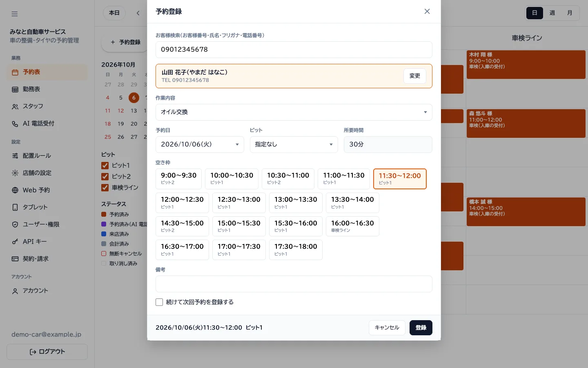The image size is (588, 368).
Task: Click the 登録 button
Action: (x=421, y=328)
